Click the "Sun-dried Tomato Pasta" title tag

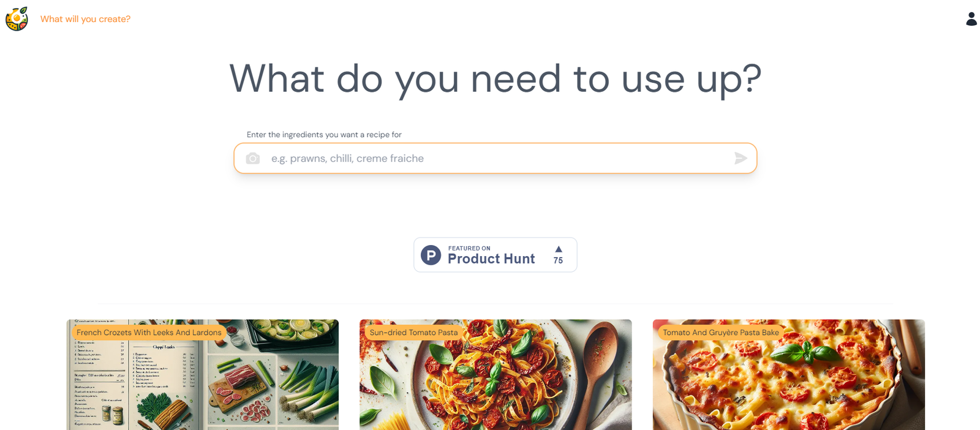click(x=413, y=333)
